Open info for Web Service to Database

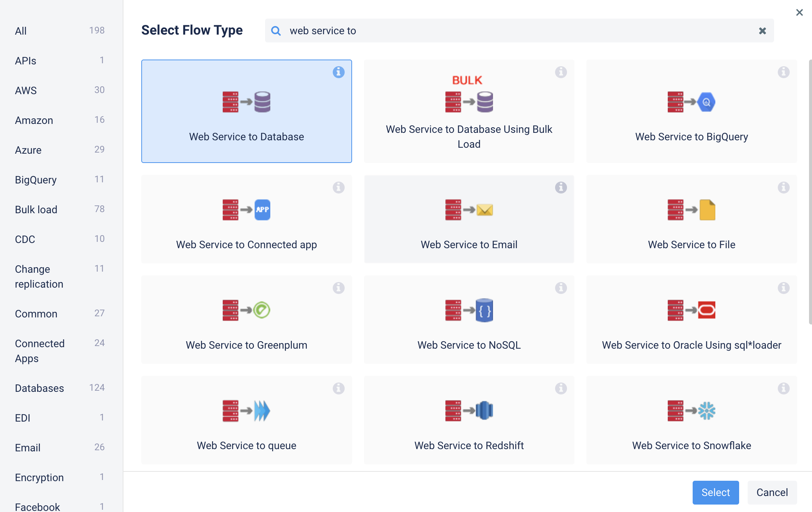click(338, 72)
